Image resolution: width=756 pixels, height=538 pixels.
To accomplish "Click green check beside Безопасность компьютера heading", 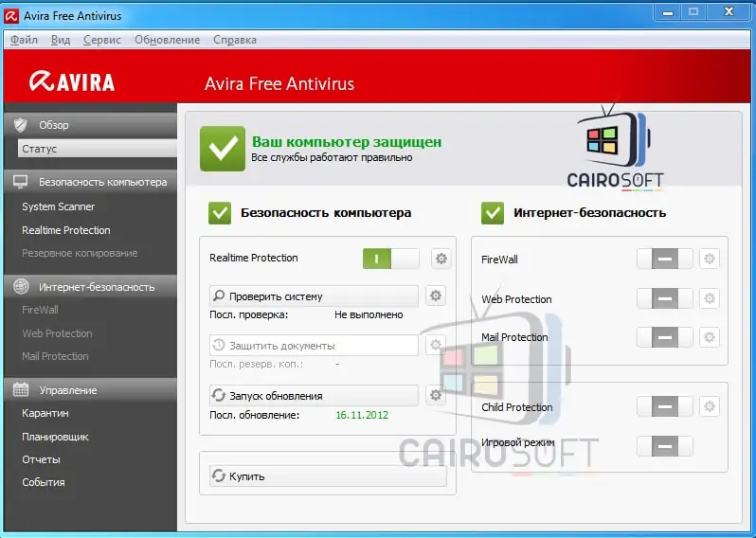I will (x=220, y=212).
